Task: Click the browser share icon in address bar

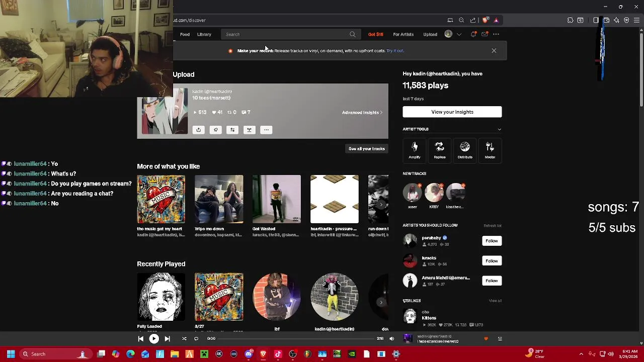Action: tap(473, 20)
